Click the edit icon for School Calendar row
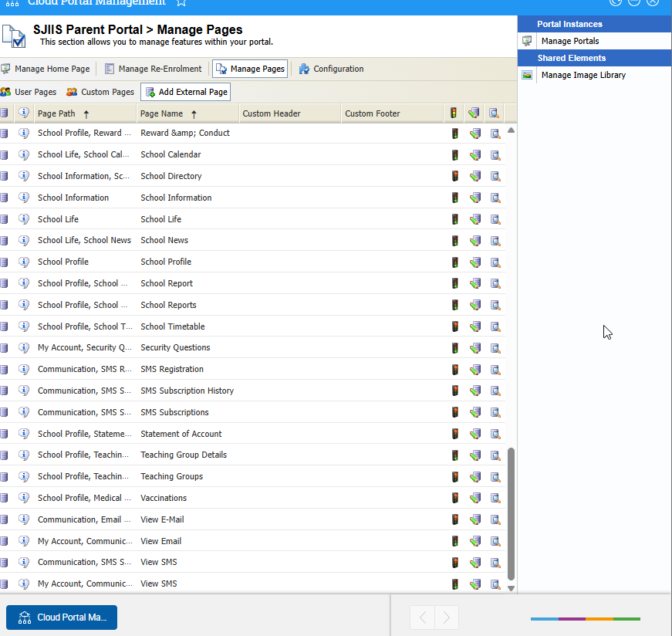 (475, 154)
